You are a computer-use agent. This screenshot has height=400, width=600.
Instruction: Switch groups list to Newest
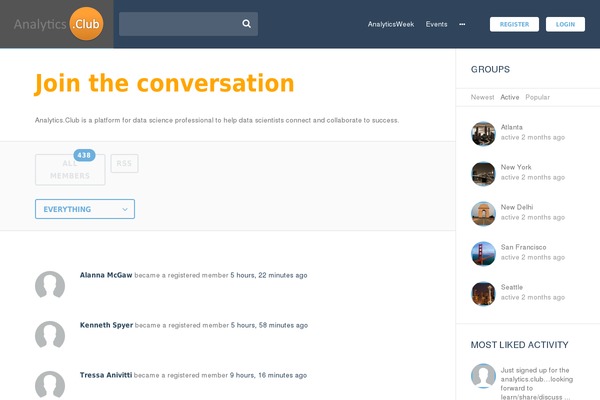482,97
